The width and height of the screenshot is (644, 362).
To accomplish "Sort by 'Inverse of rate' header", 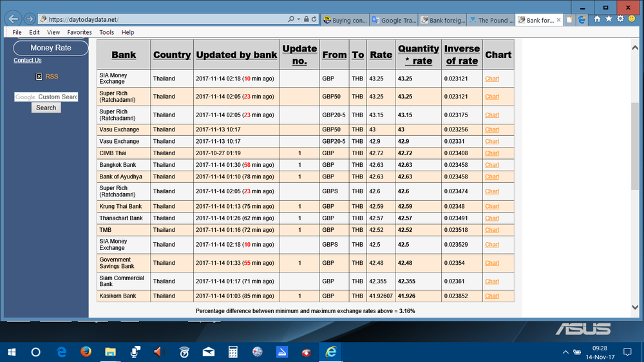I will click(462, 55).
